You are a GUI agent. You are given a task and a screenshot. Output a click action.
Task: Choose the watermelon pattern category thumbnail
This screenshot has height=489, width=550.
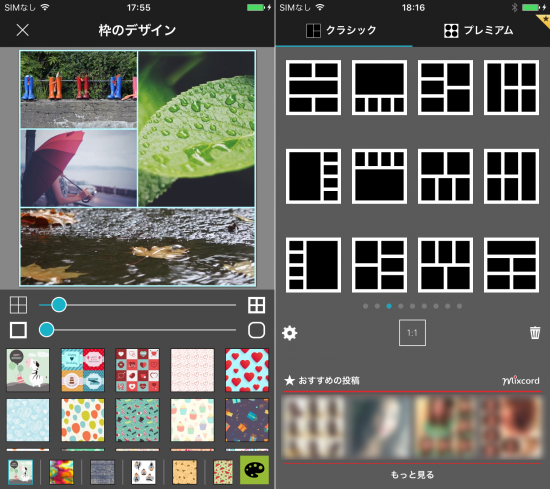tap(223, 472)
